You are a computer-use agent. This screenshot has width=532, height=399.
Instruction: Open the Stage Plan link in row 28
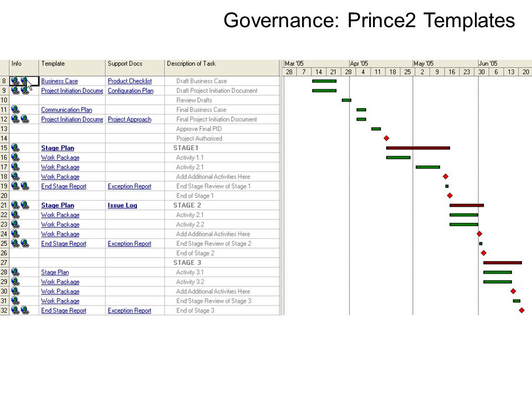(x=55, y=272)
